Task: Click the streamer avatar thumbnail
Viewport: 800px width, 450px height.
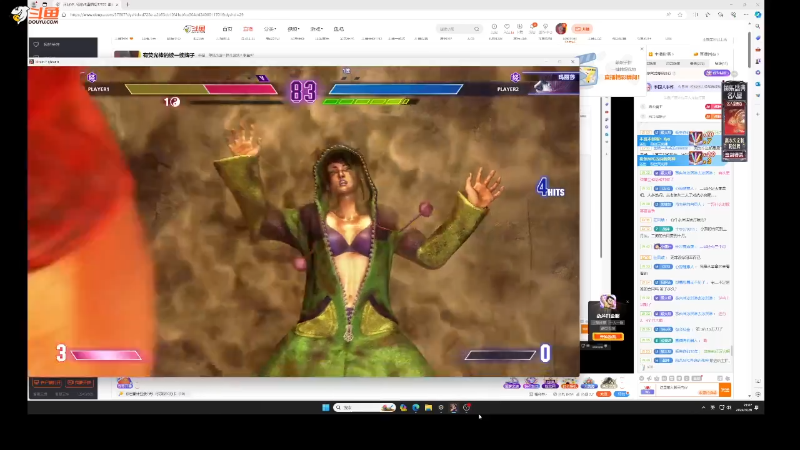Action: coord(127,54)
